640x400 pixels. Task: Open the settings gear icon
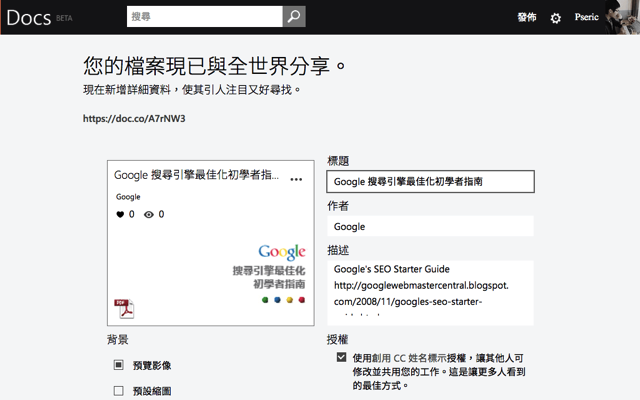[556, 18]
